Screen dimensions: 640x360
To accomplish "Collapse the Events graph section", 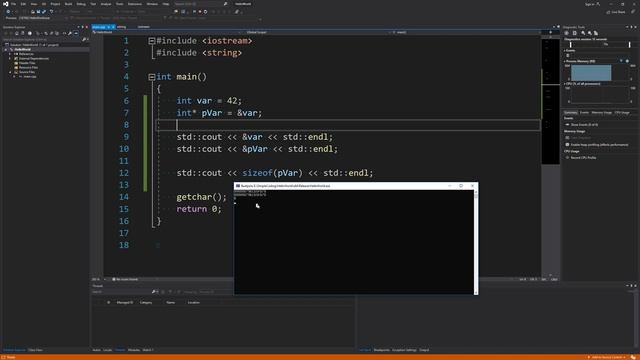I will coord(565,51).
